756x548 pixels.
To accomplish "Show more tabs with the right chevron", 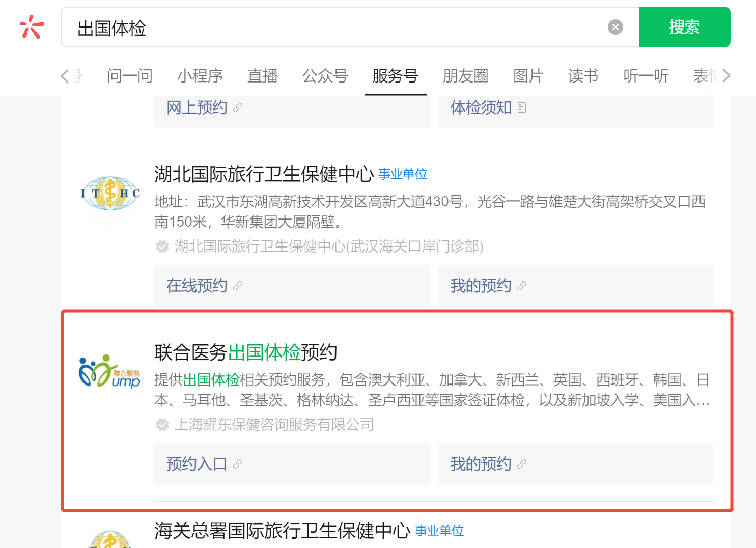I will click(726, 76).
